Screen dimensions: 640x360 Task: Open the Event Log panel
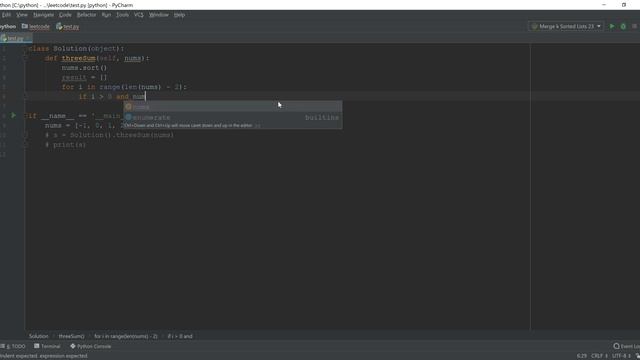pyautogui.click(x=627, y=346)
